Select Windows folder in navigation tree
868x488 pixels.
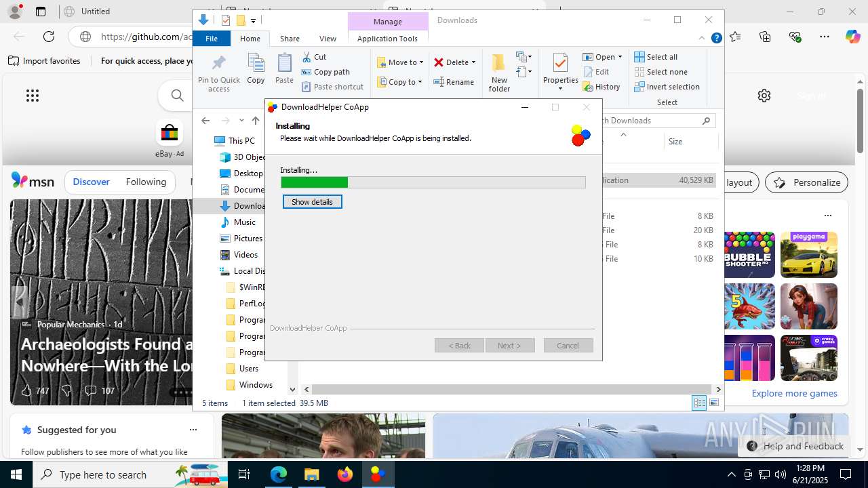click(x=256, y=385)
